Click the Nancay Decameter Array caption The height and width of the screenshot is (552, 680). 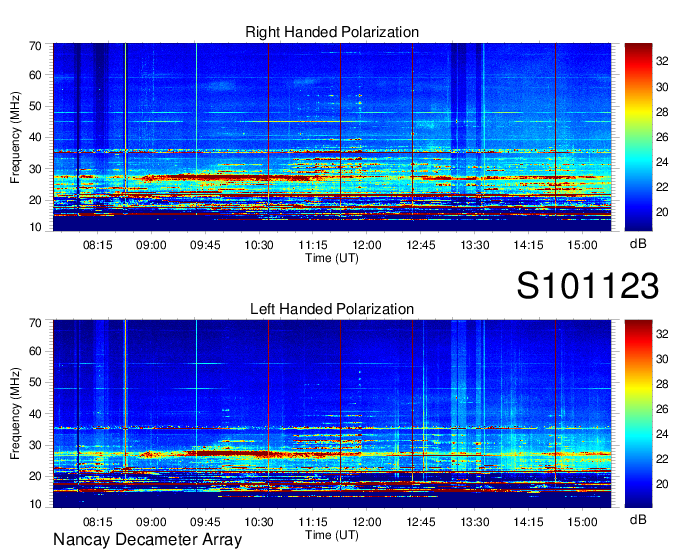point(147,540)
